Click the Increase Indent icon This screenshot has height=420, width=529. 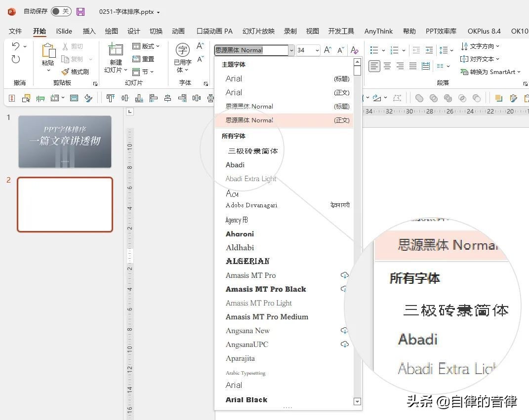click(429, 50)
